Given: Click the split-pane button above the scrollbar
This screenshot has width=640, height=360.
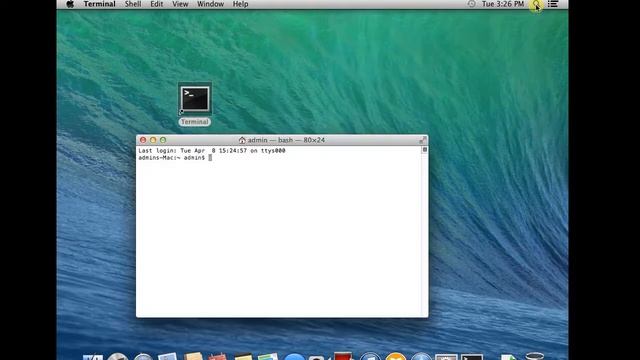Looking at the screenshot, I should click(425, 150).
